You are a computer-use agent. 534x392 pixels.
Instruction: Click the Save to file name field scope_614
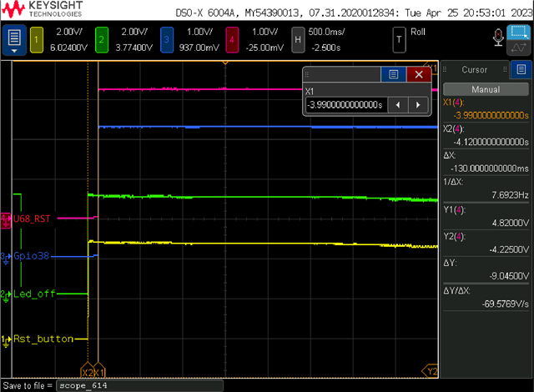[x=139, y=386]
